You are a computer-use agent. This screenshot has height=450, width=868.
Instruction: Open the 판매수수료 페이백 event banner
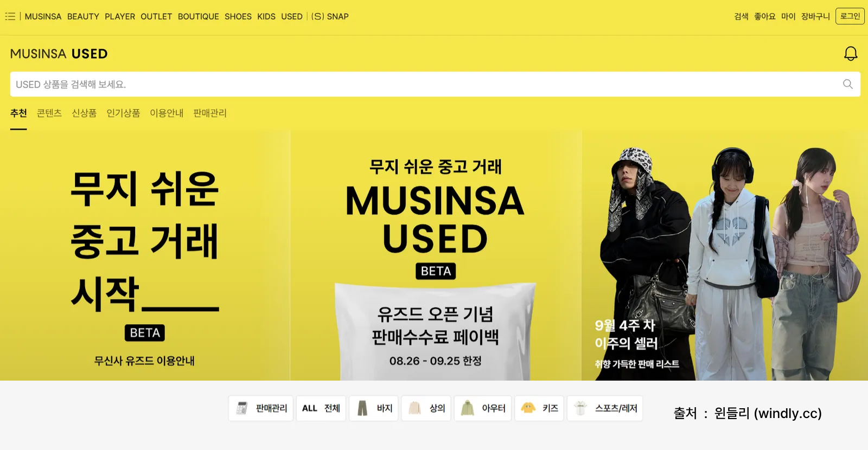click(x=436, y=255)
